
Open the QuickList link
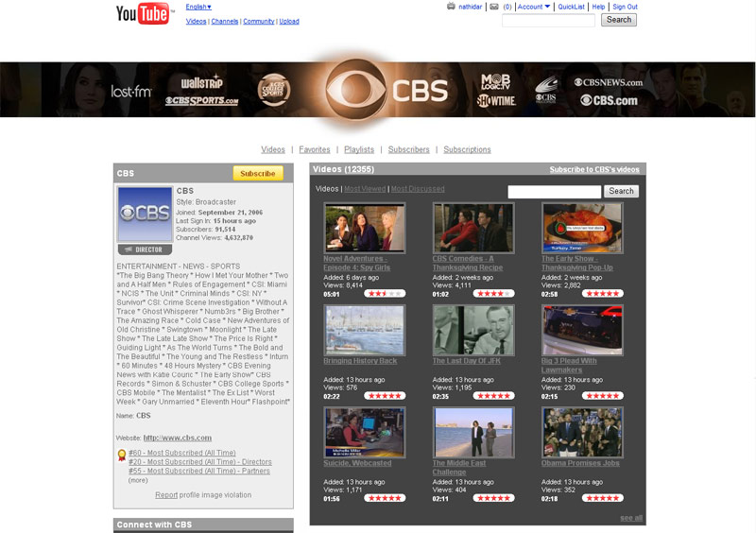tap(572, 7)
